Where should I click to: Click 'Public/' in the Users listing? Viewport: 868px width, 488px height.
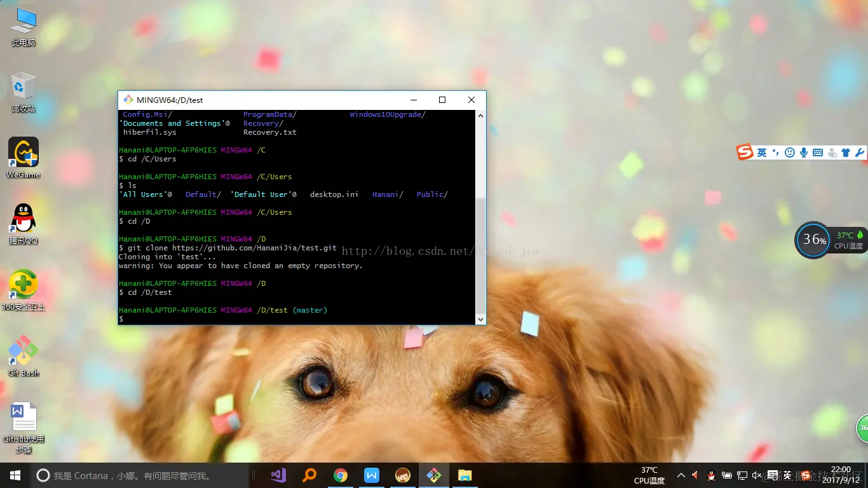coord(432,194)
